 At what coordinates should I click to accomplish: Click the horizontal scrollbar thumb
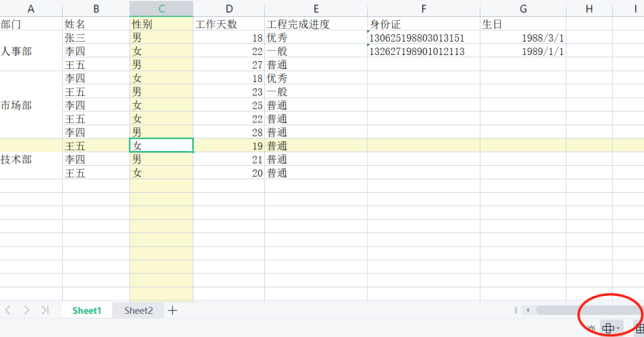tap(590, 311)
